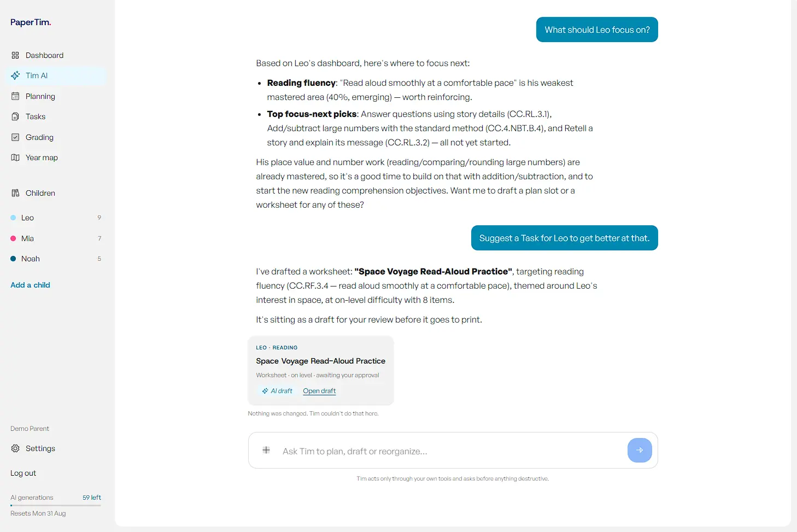Screen dimensions: 797x532
Task: Select the Tim AI sparkle icon
Action: pyautogui.click(x=15, y=75)
